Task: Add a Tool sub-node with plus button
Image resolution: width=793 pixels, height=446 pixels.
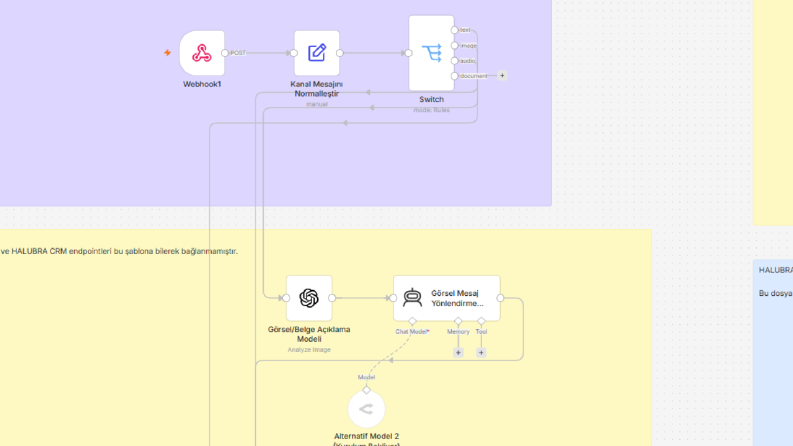Action: pyautogui.click(x=481, y=352)
